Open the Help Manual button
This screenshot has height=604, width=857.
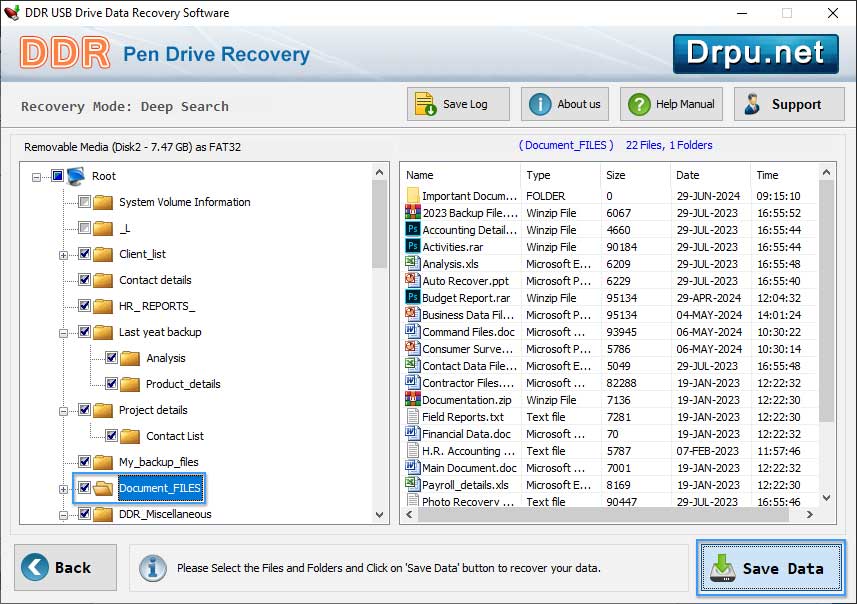coord(671,104)
